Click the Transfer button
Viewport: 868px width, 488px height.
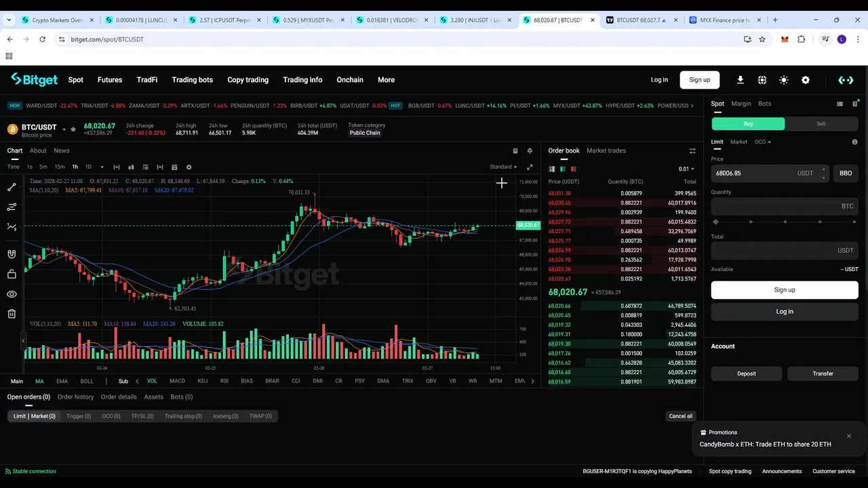point(823,373)
